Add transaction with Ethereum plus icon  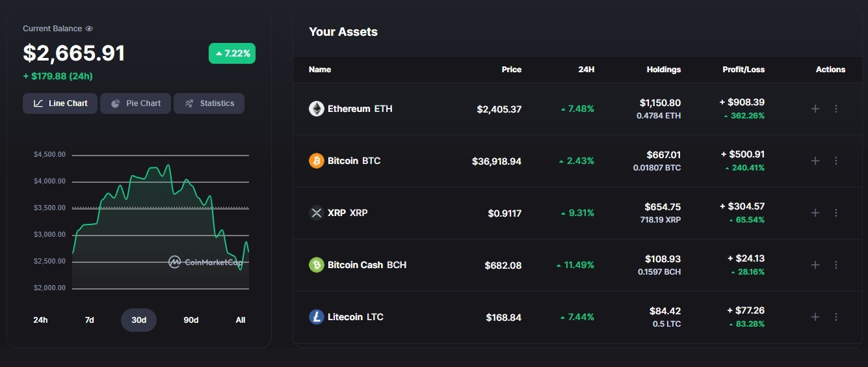(x=815, y=109)
